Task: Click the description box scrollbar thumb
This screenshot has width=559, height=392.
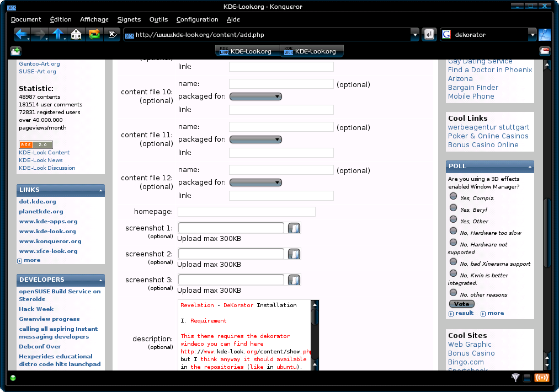Action: [315, 316]
